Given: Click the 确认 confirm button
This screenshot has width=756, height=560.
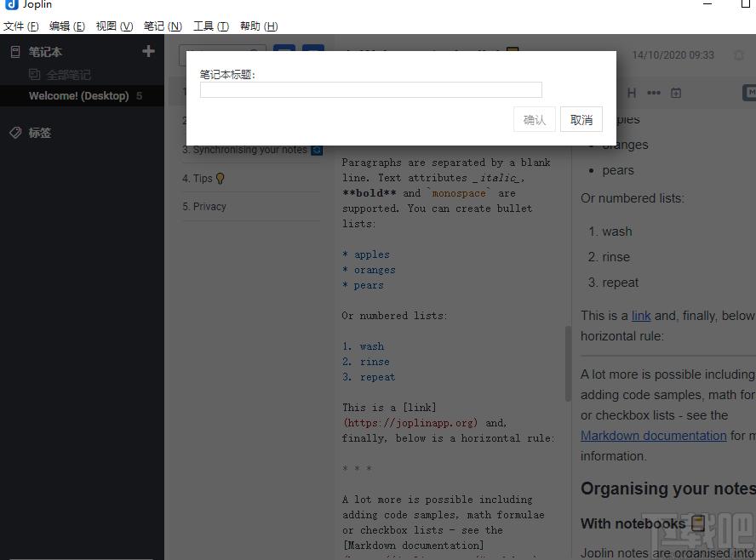Looking at the screenshot, I should (534, 119).
